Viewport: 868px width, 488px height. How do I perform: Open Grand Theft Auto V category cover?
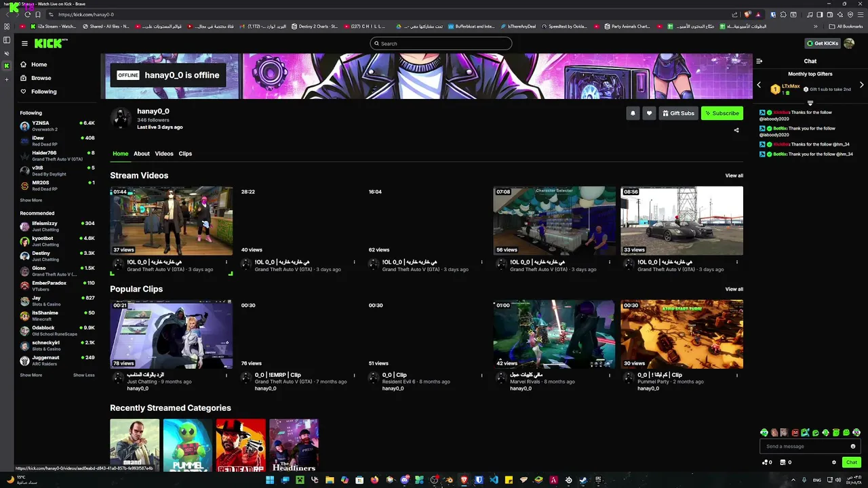(135, 445)
